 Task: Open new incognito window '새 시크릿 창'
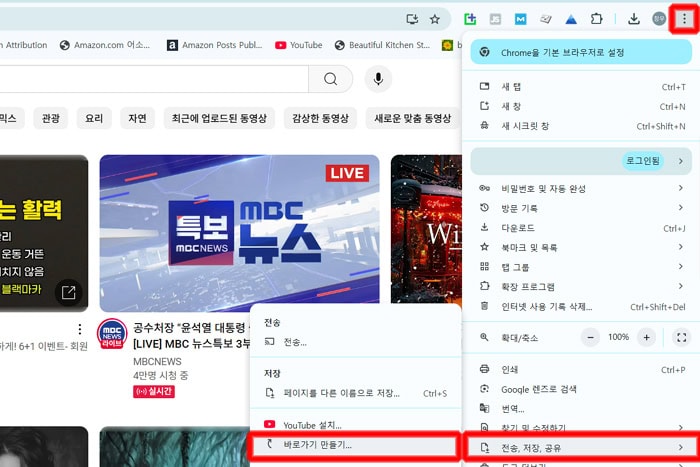(x=581, y=126)
